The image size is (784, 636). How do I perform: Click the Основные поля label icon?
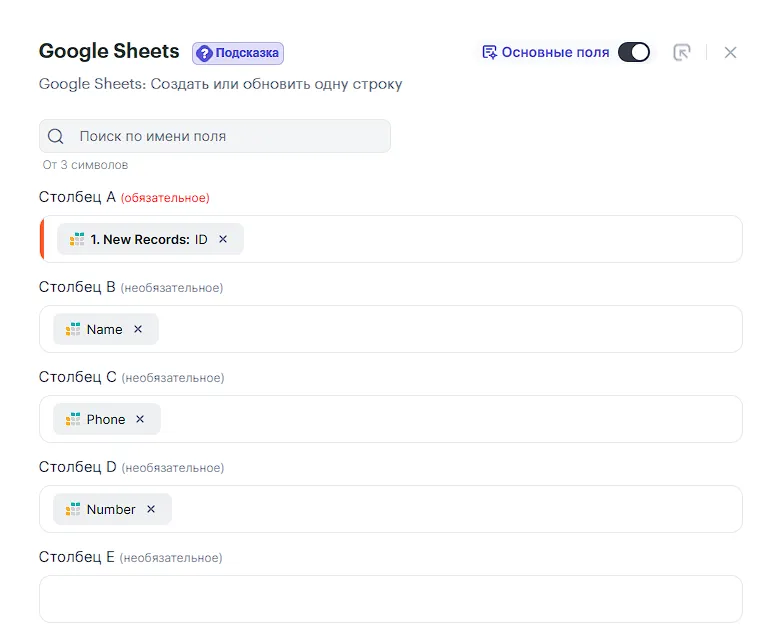[x=489, y=52]
